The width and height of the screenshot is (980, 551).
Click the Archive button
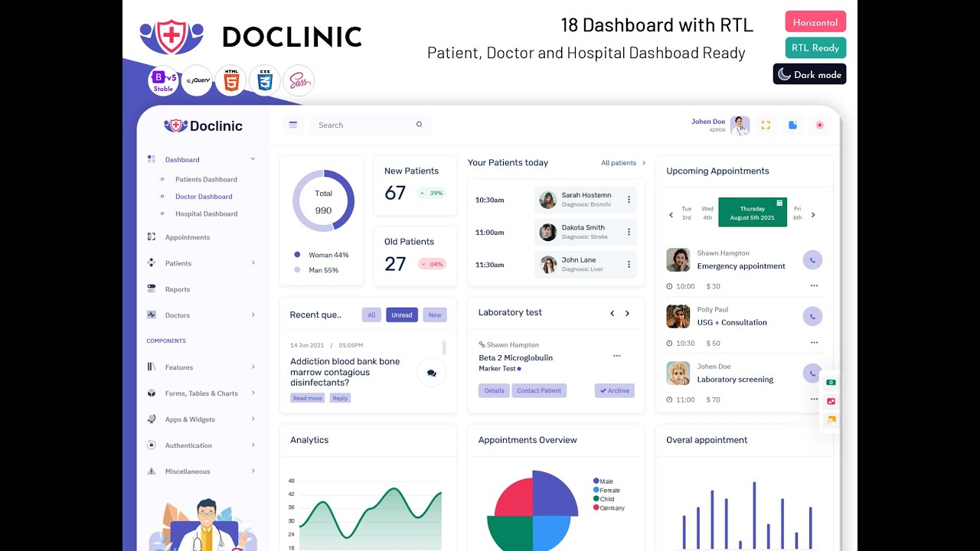615,390
